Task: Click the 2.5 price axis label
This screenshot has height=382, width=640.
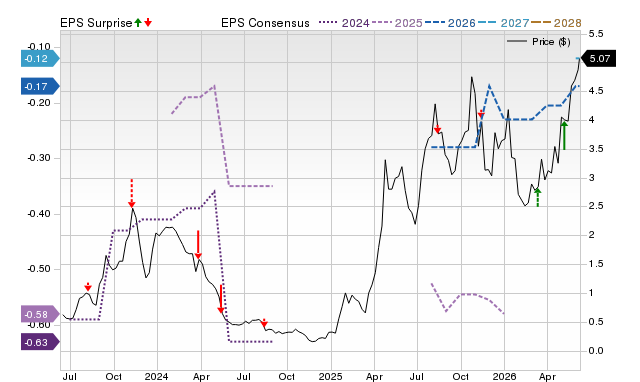Action: (596, 206)
